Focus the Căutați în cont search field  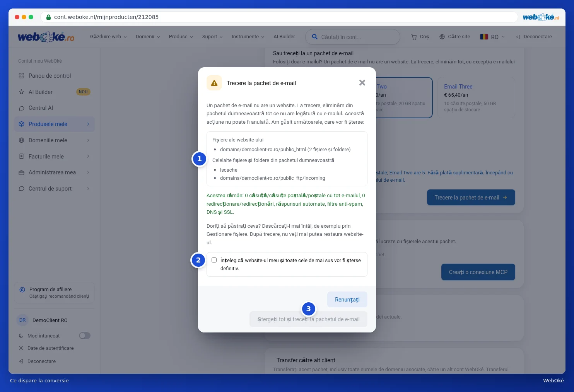pyautogui.click(x=353, y=37)
